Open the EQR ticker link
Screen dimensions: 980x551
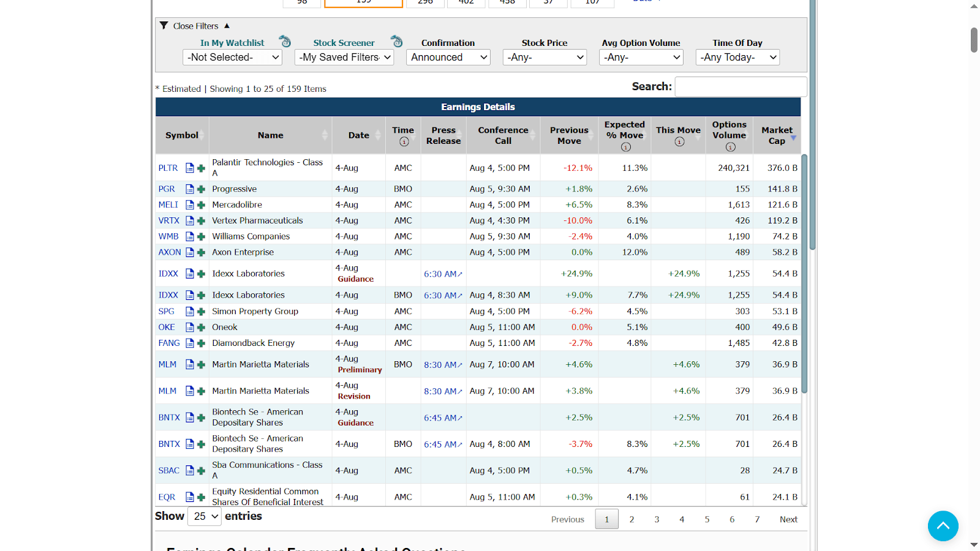coord(167,497)
